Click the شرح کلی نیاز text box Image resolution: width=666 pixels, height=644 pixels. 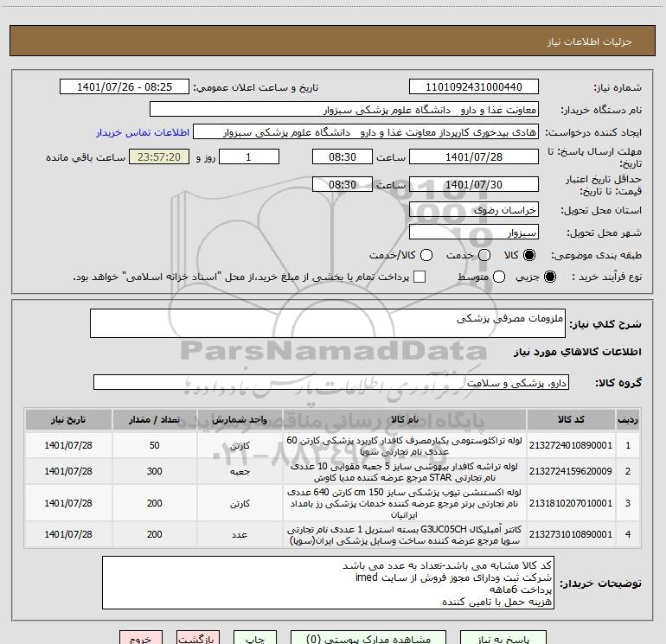[x=328, y=323]
